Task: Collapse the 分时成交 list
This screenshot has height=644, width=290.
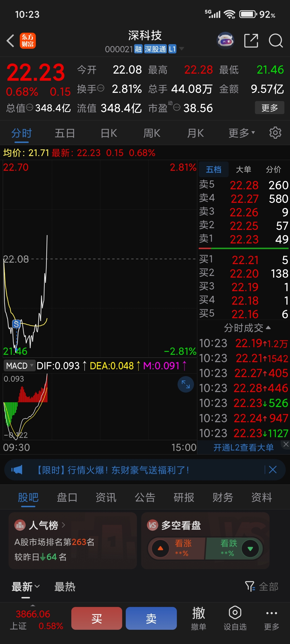Action: click(247, 327)
